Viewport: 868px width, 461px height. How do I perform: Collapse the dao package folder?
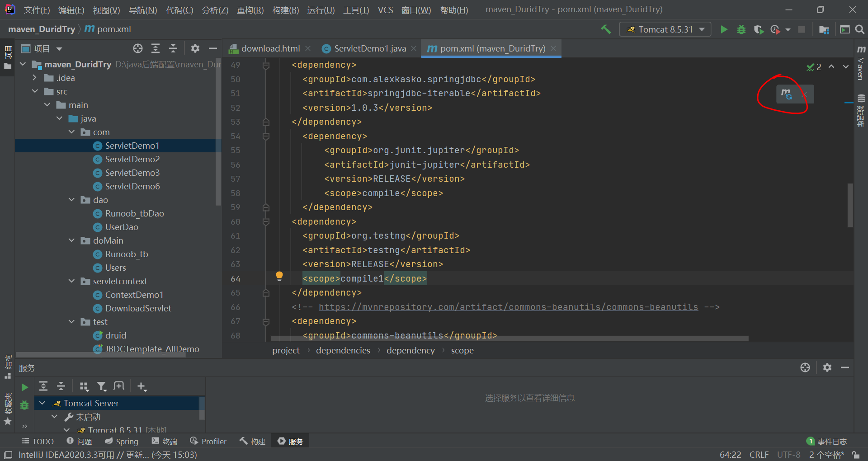click(71, 200)
